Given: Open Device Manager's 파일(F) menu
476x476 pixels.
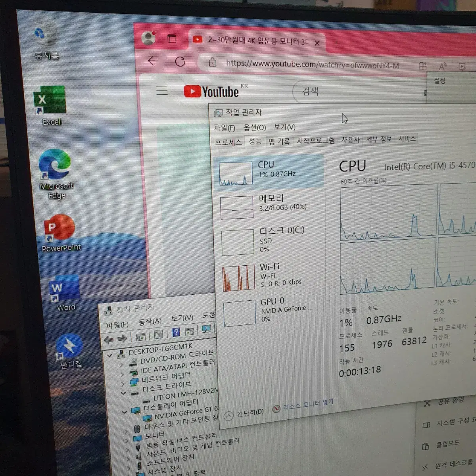Looking at the screenshot, I should 117,324.
